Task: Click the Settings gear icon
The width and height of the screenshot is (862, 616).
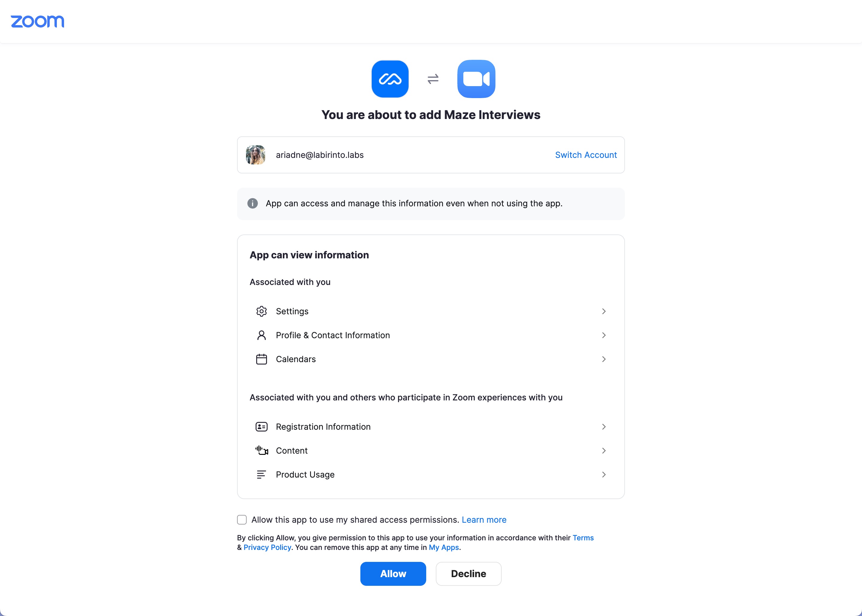Action: point(262,311)
